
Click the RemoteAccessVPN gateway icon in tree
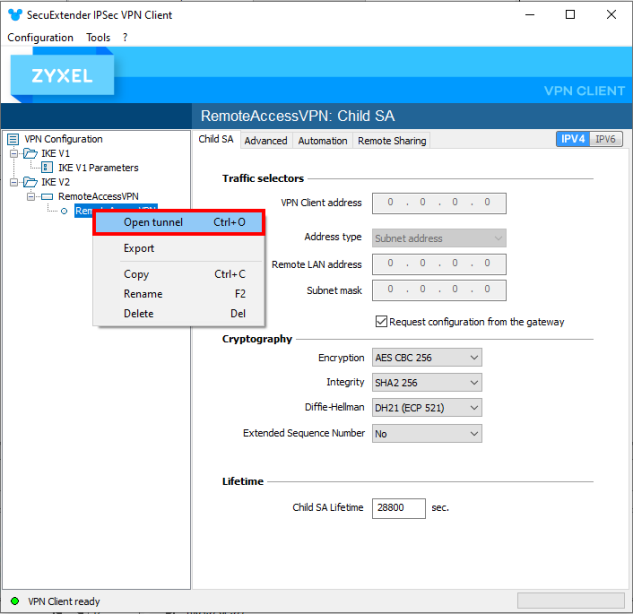pos(47,197)
